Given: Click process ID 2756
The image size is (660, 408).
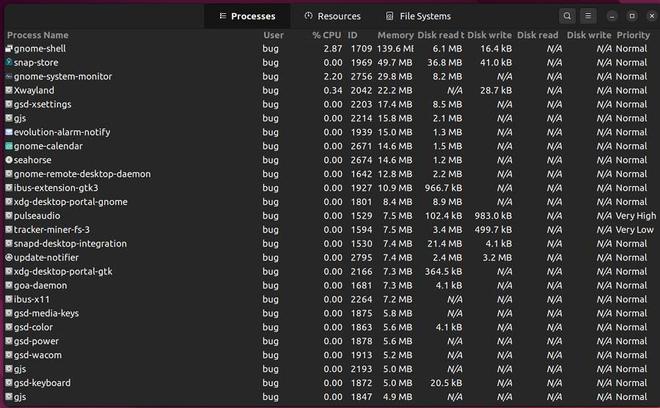Looking at the screenshot, I should (x=362, y=76).
